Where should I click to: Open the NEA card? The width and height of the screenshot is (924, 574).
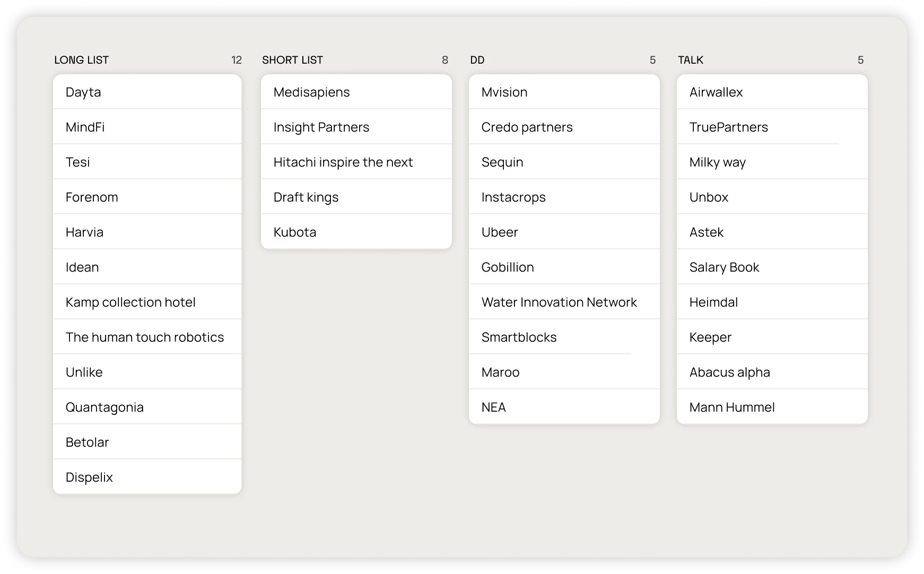coord(564,407)
